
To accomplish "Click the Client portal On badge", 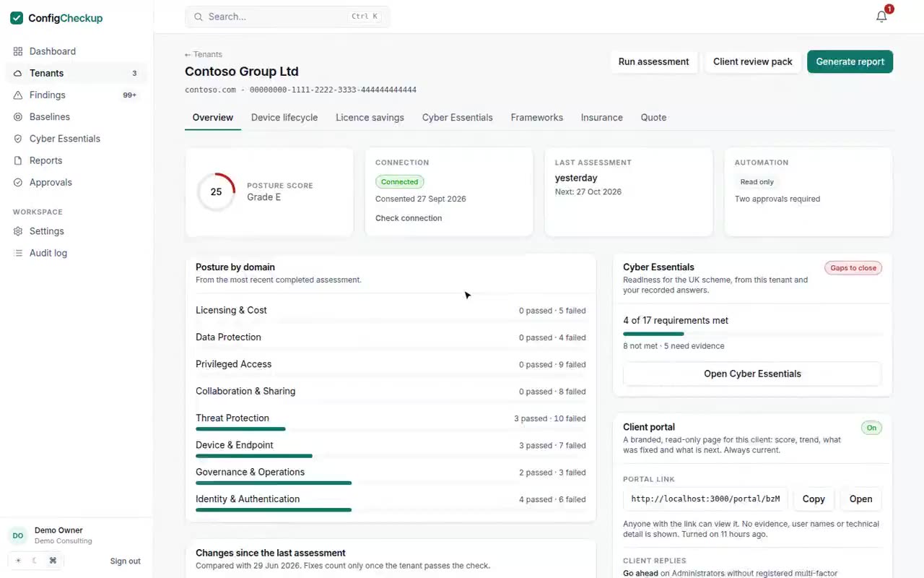I will tap(871, 428).
